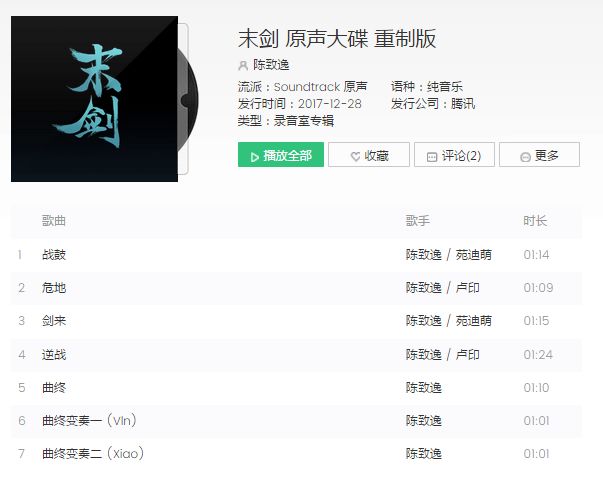
Task: Click the play triangle icon in 播放全部
Action: [x=254, y=156]
